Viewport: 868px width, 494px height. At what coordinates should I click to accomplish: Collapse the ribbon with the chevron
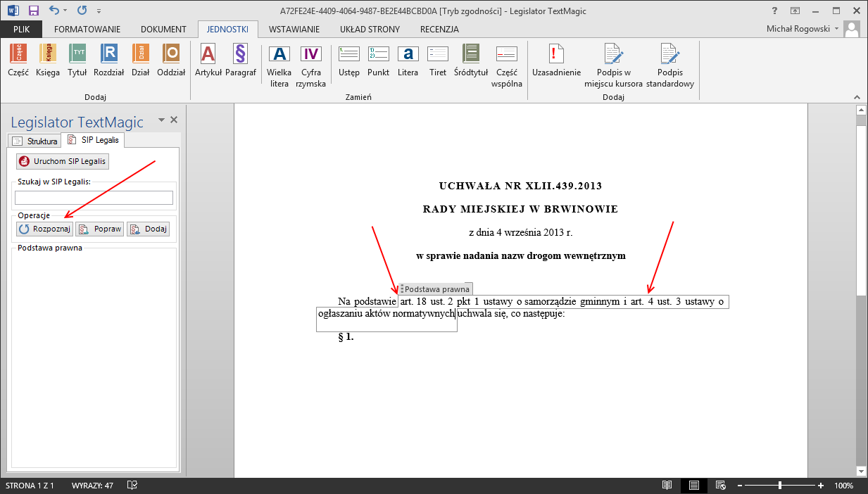click(857, 98)
